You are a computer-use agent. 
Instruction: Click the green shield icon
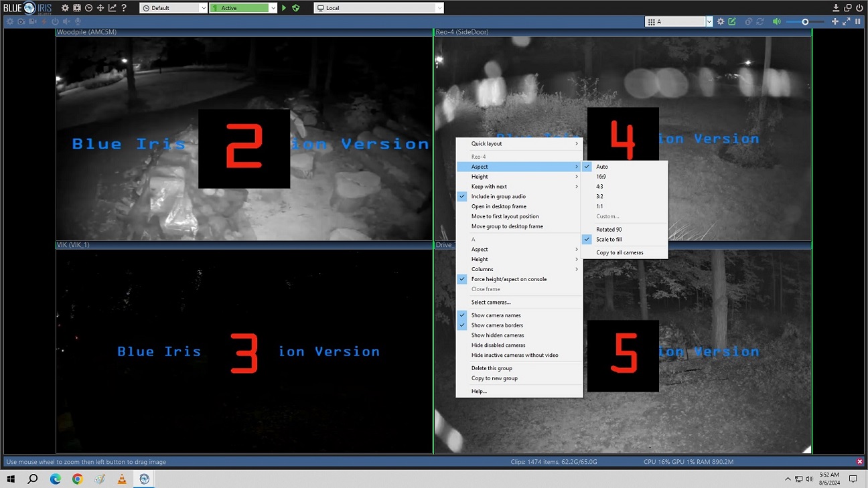click(x=296, y=8)
